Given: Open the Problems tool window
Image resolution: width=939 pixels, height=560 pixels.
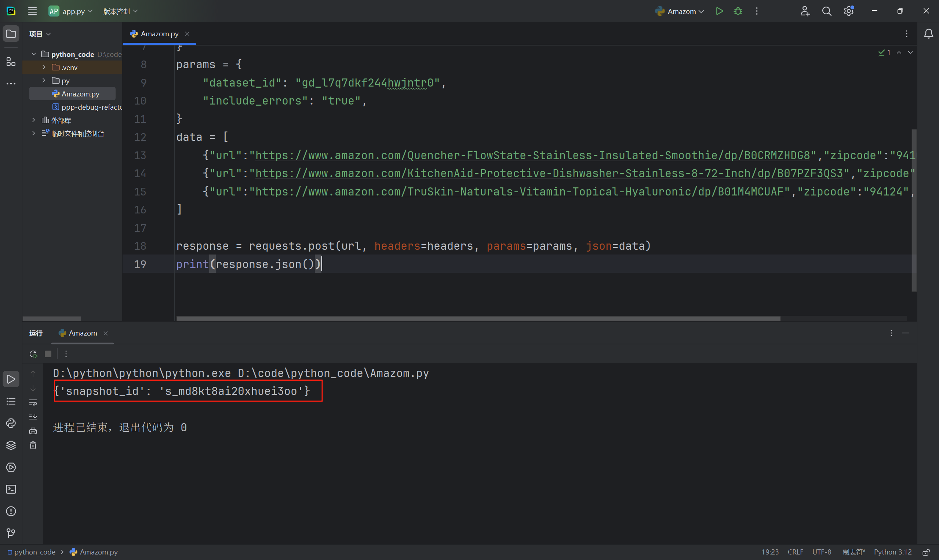Looking at the screenshot, I should 11,511.
